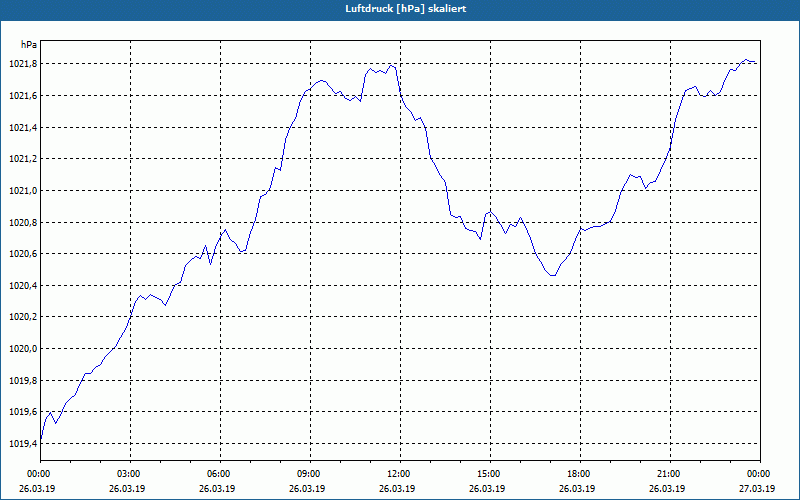
Task: Click the y-axis value 1019,4
Action: [x=23, y=444]
